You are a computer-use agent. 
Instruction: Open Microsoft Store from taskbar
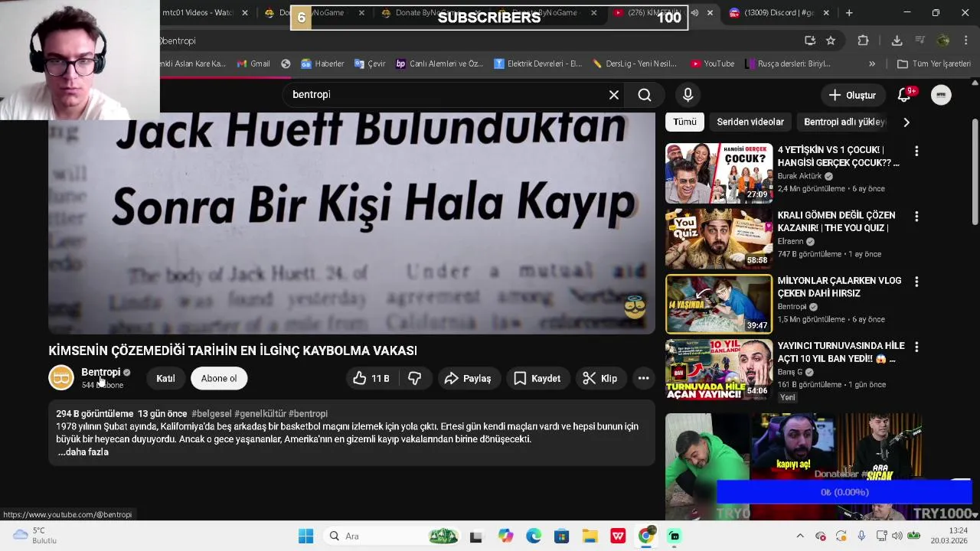(x=562, y=536)
